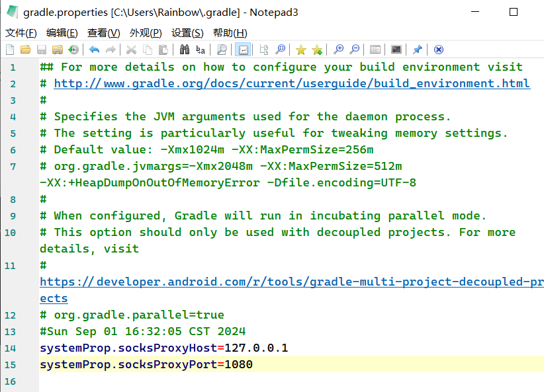Click the magnifier-over-page icon
The height and width of the screenshot is (392, 544).
coord(222,50)
